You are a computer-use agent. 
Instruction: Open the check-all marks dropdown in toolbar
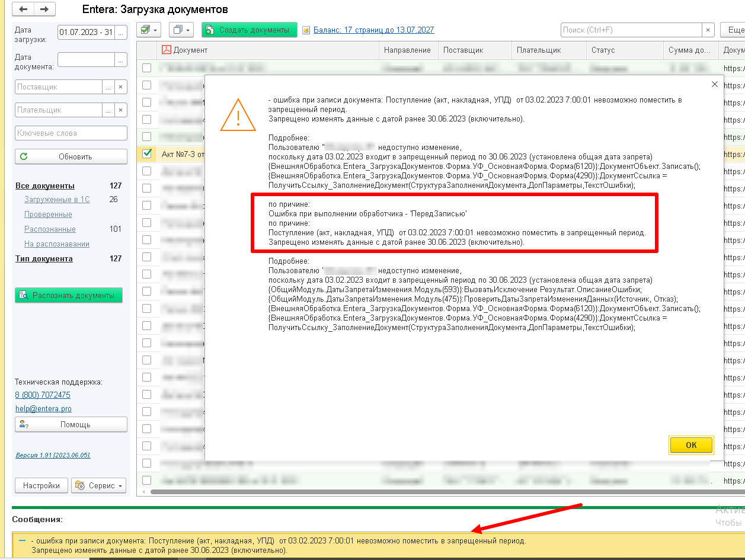click(149, 30)
